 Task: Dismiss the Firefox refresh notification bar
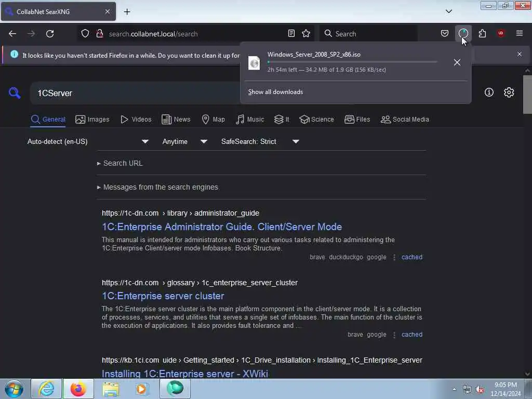[x=520, y=54]
